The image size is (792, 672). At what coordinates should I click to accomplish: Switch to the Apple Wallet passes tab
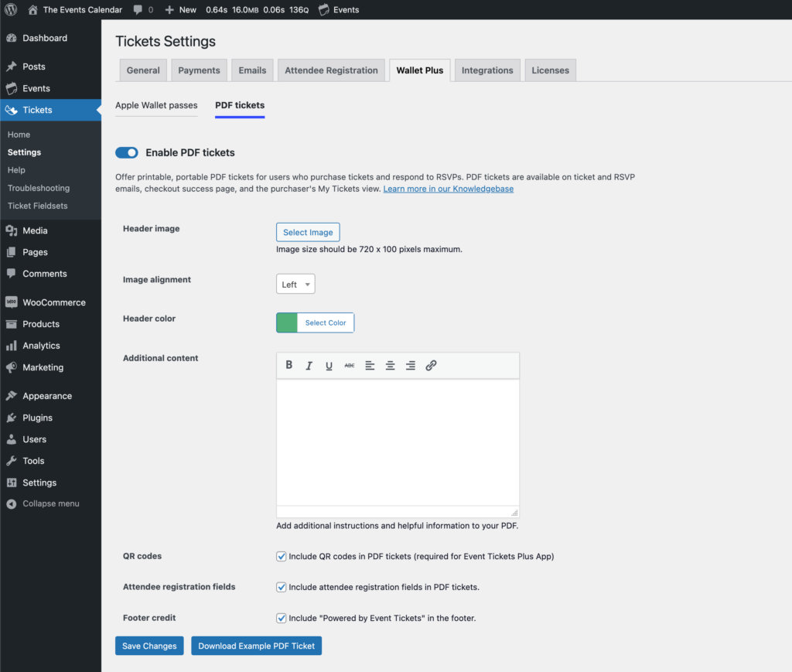(156, 104)
